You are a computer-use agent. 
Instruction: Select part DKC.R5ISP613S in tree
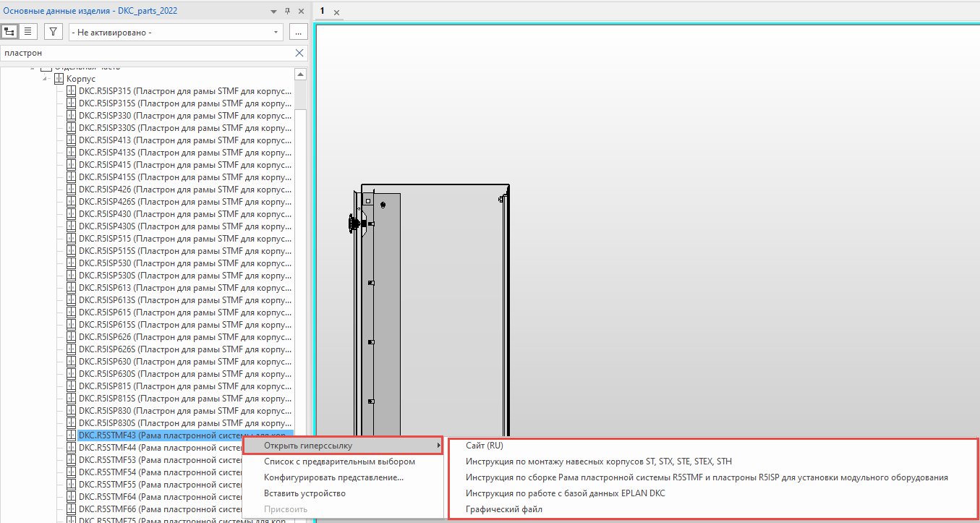coord(185,300)
